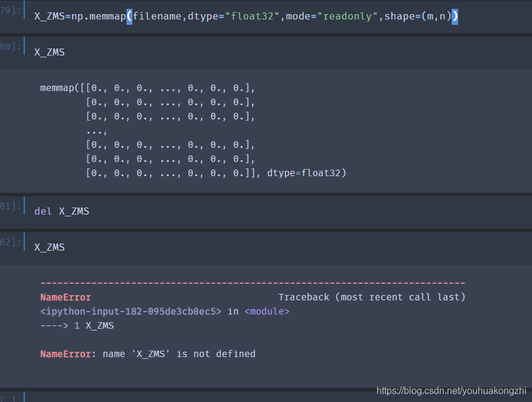Focus the input cell numbered 82
The image size is (532, 402).
278,248
